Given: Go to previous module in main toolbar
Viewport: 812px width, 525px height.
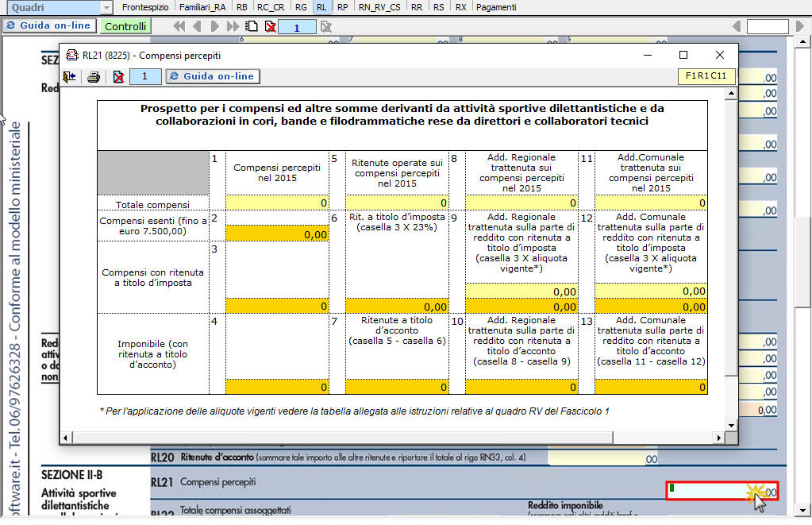Looking at the screenshot, I should [197, 26].
